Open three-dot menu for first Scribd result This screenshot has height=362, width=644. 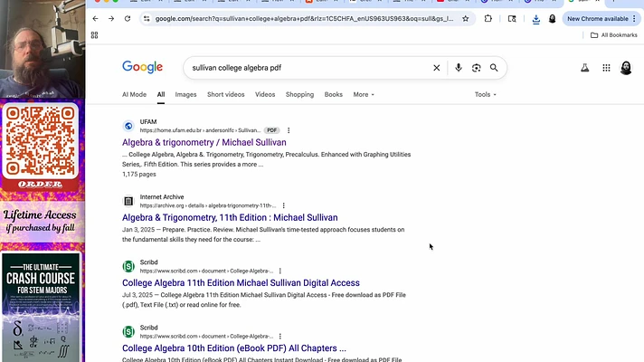pyautogui.click(x=280, y=271)
